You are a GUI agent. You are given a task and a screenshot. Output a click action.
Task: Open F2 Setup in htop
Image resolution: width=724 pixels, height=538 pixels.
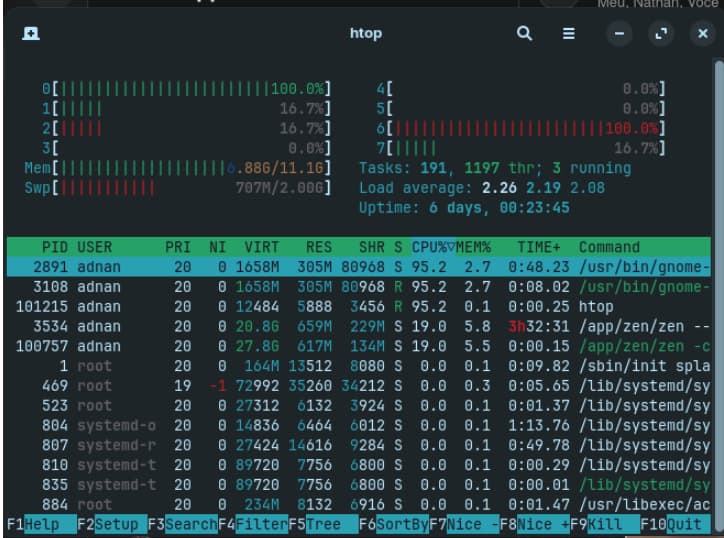pos(112,524)
